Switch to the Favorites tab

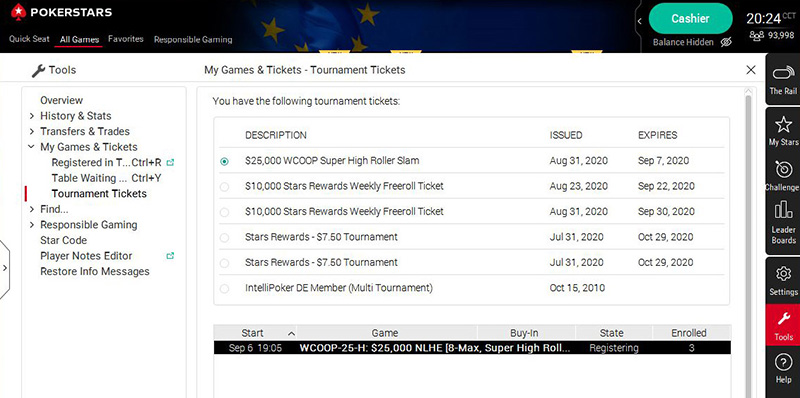(126, 39)
